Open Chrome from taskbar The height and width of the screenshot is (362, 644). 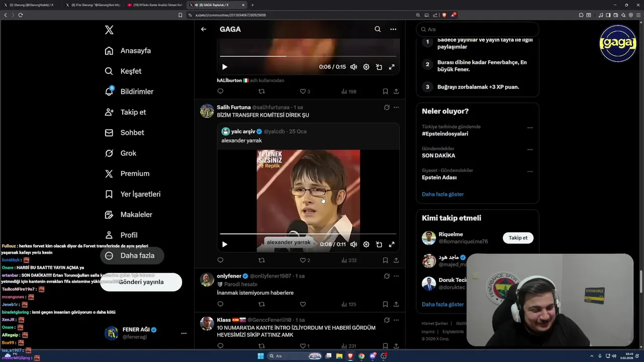(x=361, y=356)
